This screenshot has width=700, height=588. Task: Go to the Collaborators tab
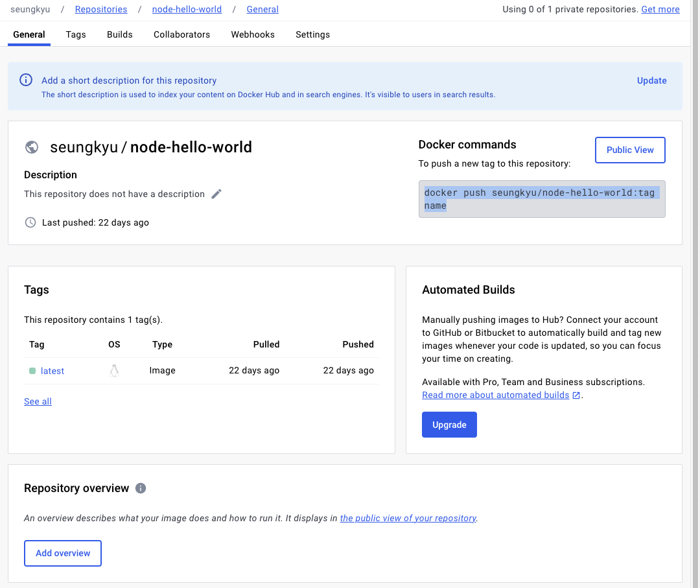pos(181,34)
